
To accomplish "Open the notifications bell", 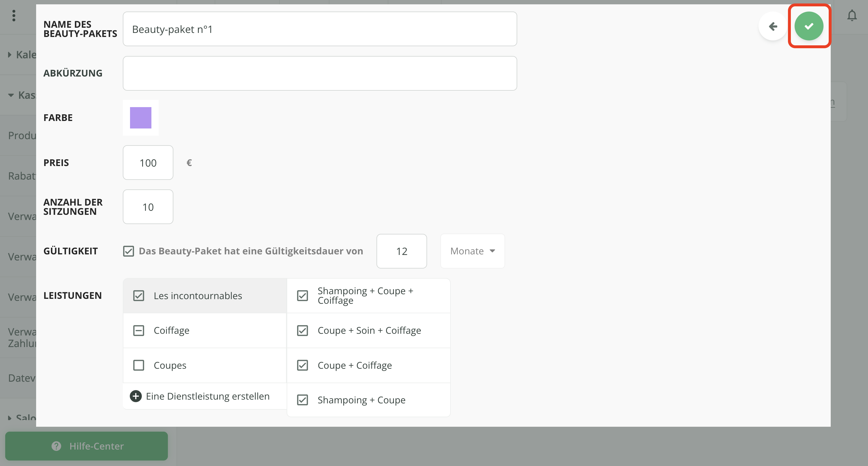I will (x=852, y=16).
